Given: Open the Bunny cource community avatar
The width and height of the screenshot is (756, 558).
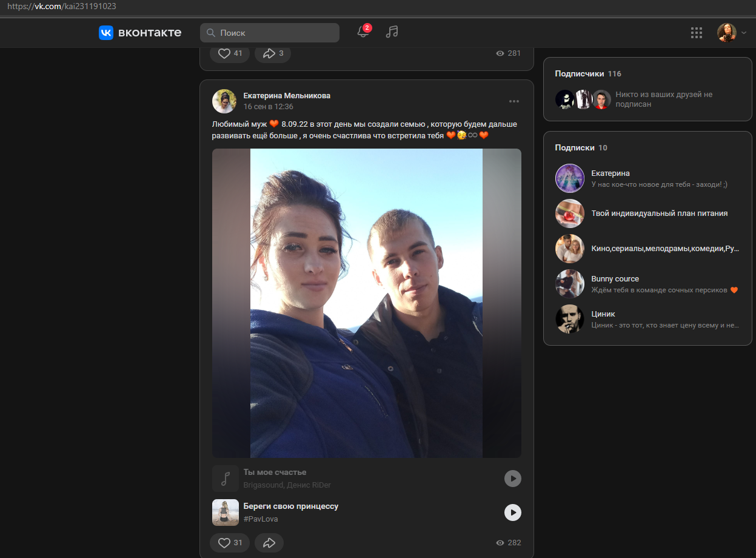Looking at the screenshot, I should click(x=570, y=284).
